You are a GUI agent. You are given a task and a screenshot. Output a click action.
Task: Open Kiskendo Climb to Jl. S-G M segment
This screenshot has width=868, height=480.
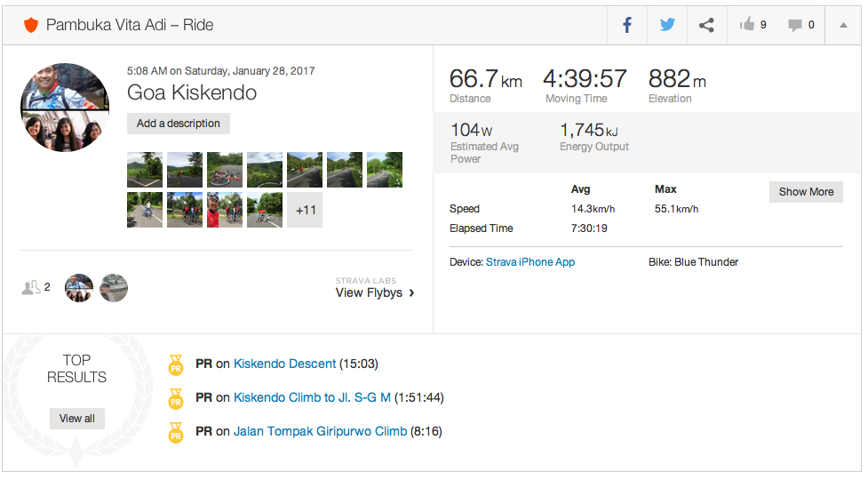312,397
